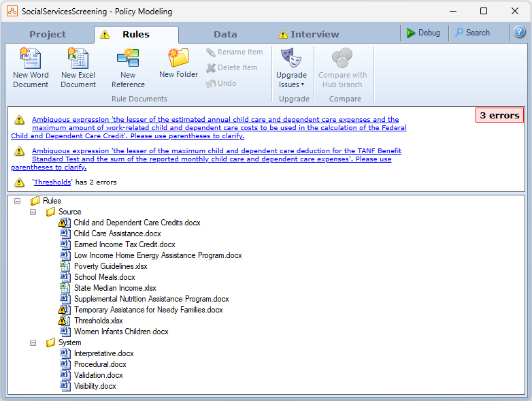Add a New Reference
The height and width of the screenshot is (401, 532).
click(128, 67)
